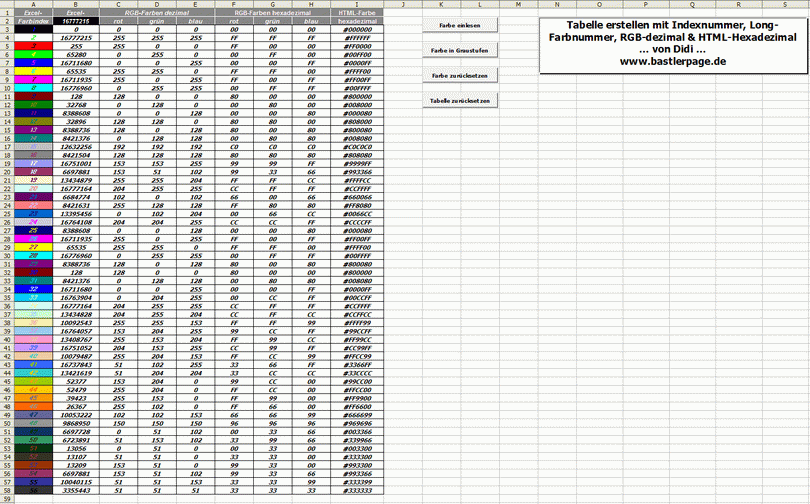Select the black swatch in row 3
This screenshot has height=504, width=810.
click(x=34, y=29)
